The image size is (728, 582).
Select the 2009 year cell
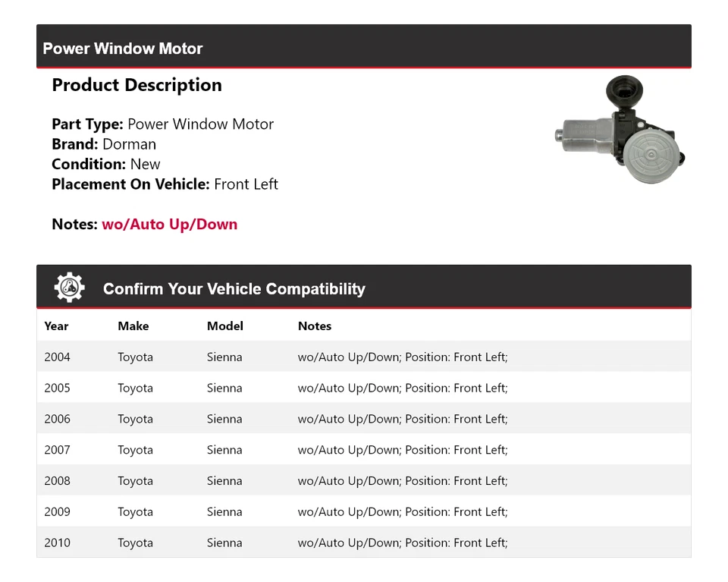click(x=57, y=512)
